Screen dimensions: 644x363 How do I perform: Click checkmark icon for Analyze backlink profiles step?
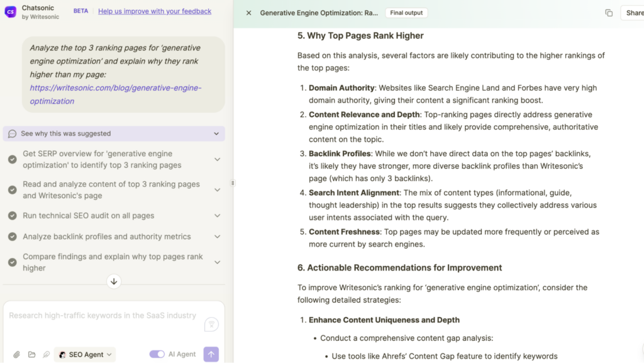(x=13, y=237)
